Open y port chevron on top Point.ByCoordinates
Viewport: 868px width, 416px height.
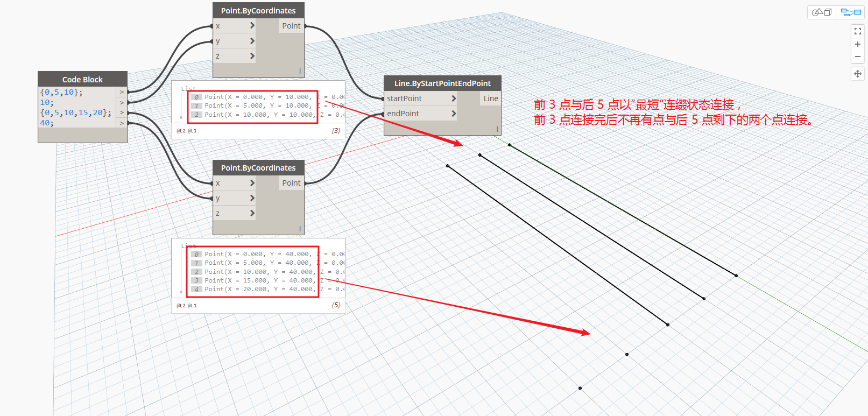pyautogui.click(x=252, y=41)
